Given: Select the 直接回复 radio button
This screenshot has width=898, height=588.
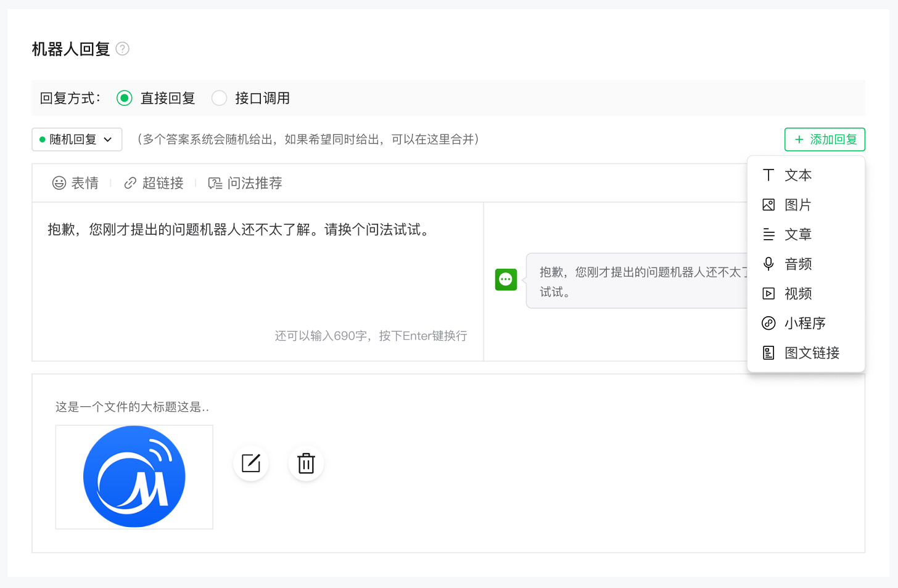Looking at the screenshot, I should tap(125, 98).
